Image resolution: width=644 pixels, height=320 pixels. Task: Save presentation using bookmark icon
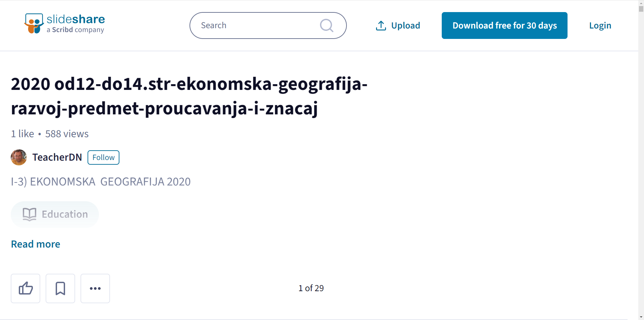click(60, 288)
